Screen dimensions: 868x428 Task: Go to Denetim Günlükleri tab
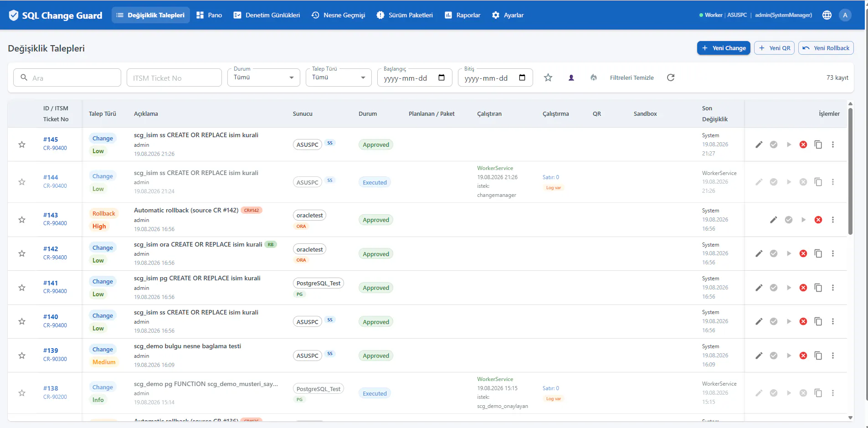click(267, 15)
